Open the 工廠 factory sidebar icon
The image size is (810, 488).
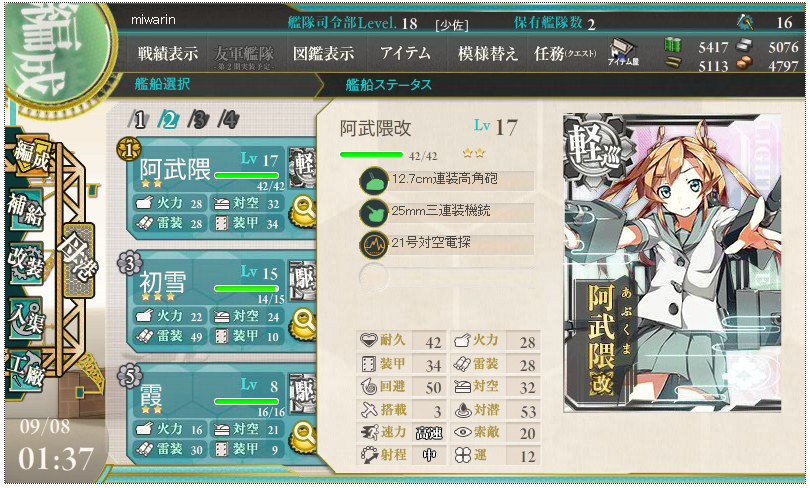[25, 371]
